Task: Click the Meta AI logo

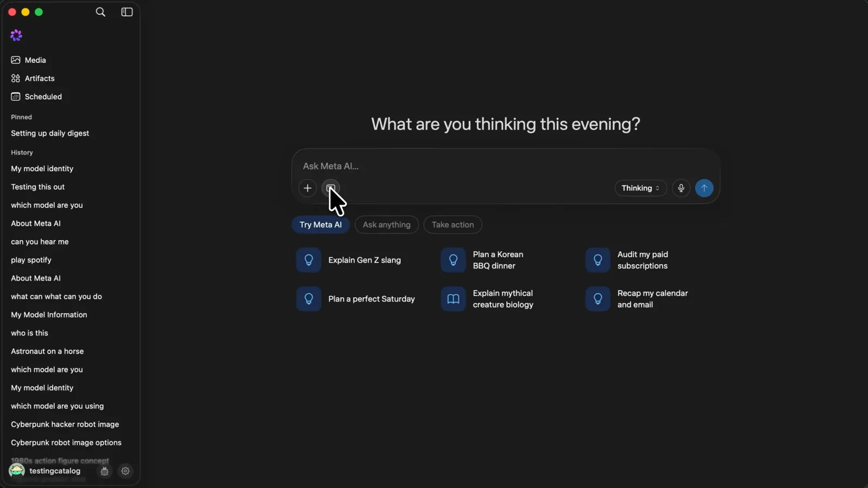Action: 16,35
